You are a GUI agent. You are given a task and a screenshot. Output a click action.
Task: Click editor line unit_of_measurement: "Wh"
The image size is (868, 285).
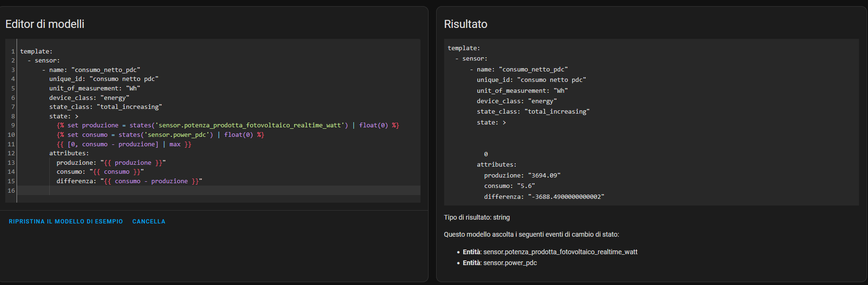(x=95, y=88)
